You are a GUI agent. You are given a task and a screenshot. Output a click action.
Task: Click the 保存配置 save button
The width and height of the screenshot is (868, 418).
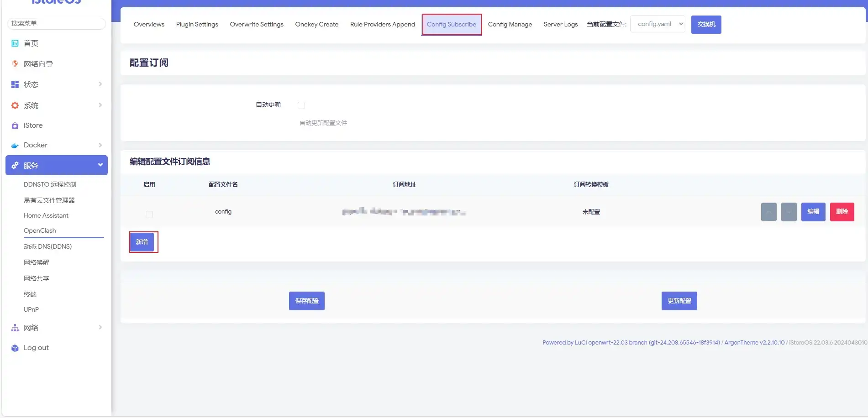[x=306, y=301]
